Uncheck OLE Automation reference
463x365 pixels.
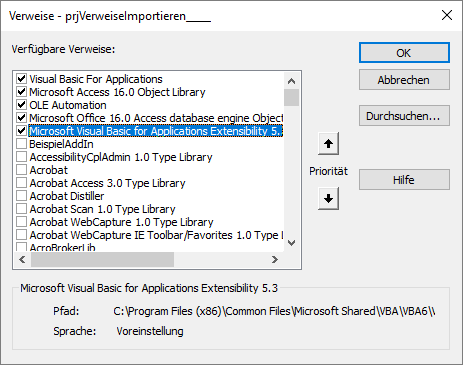pyautogui.click(x=22, y=105)
